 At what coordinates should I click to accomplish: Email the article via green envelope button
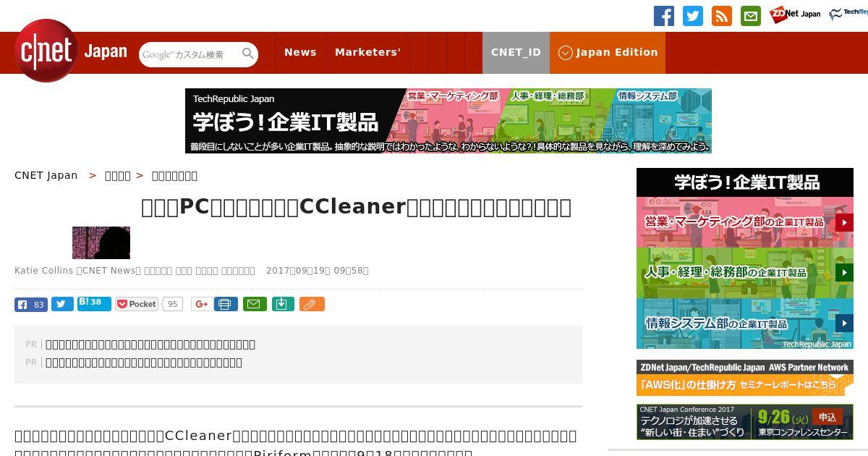click(255, 304)
